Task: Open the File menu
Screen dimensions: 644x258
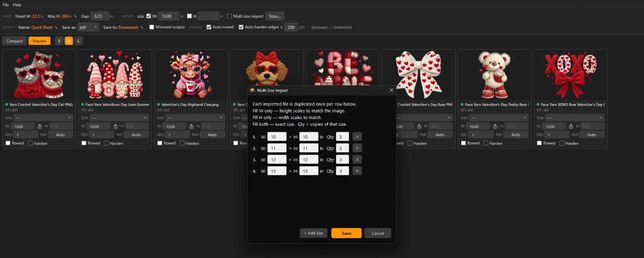Action: [x=6, y=5]
